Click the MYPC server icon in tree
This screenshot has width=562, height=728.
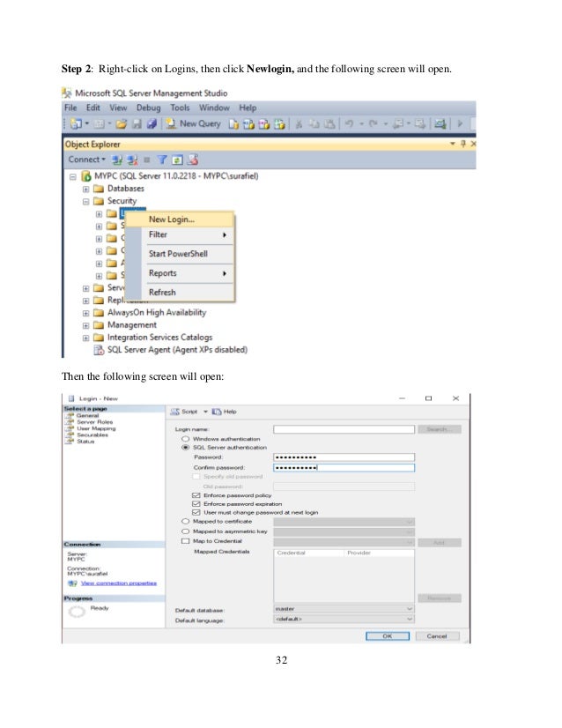coord(86,176)
